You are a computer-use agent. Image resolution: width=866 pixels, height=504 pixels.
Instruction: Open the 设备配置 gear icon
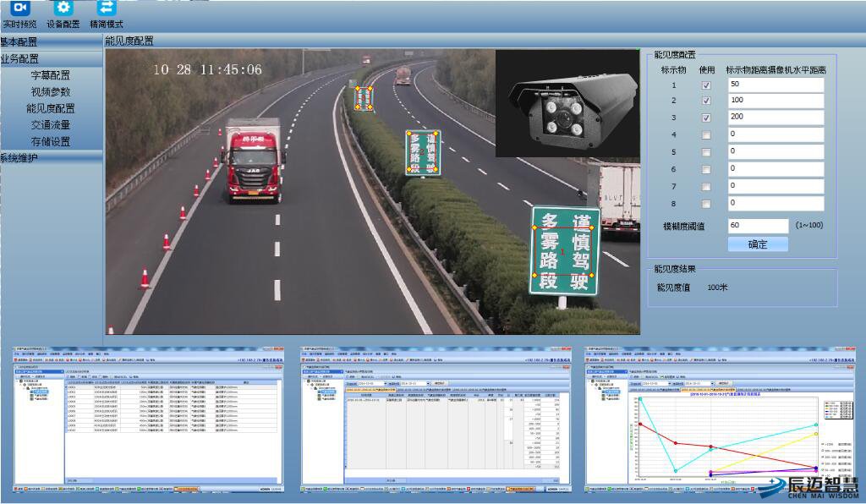click(x=63, y=8)
